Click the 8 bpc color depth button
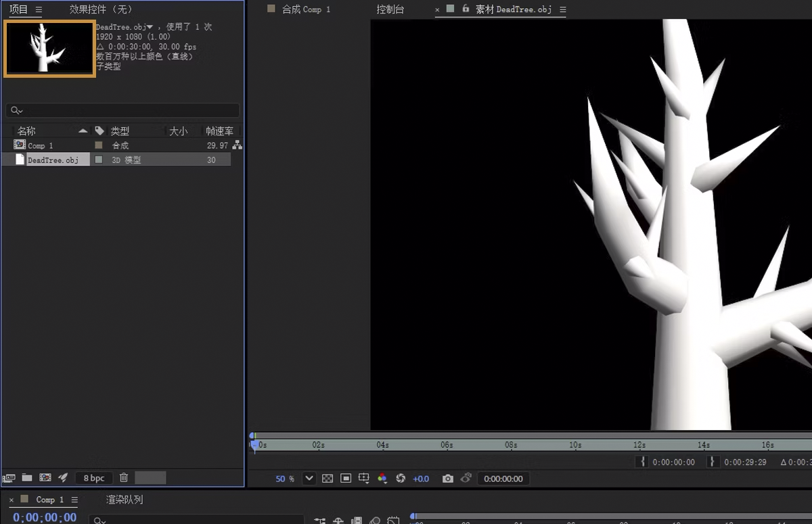Viewport: 812px width, 524px height. coord(94,478)
